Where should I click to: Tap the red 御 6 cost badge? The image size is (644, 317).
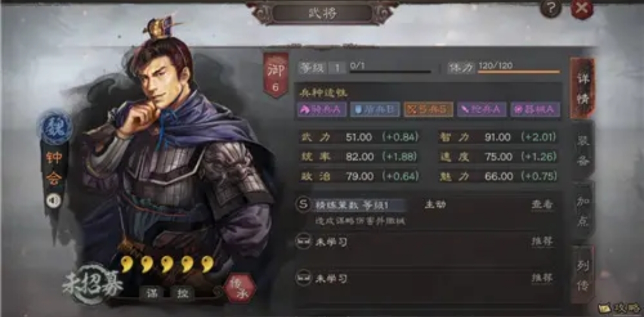[x=275, y=75]
